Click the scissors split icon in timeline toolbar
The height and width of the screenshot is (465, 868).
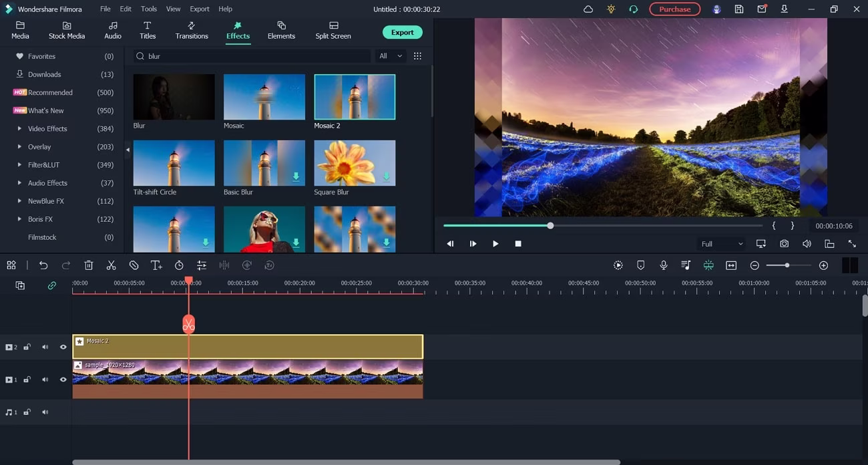point(111,265)
